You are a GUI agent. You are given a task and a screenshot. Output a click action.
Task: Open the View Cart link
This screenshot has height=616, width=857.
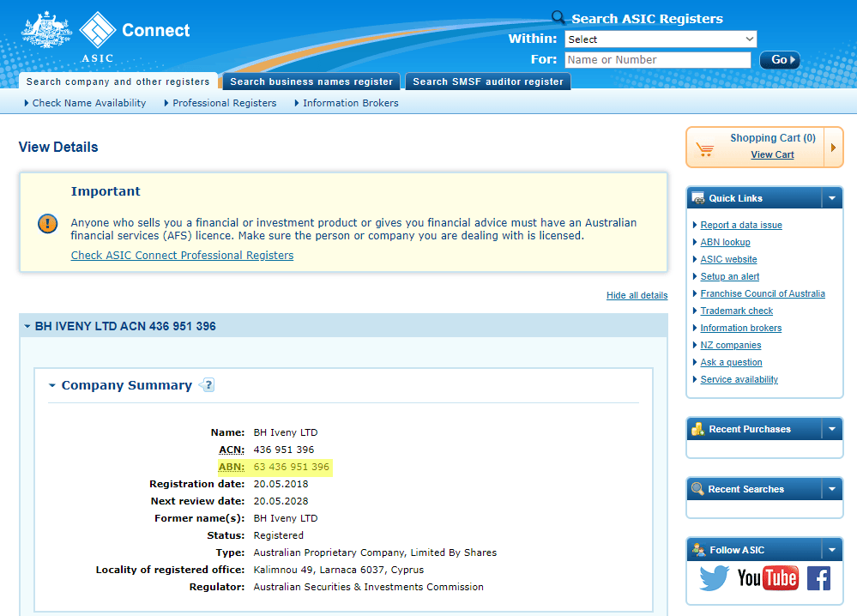point(772,154)
